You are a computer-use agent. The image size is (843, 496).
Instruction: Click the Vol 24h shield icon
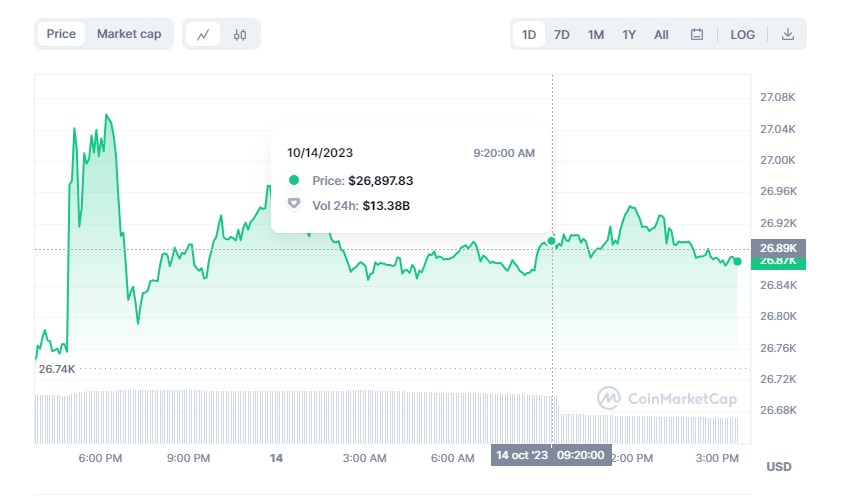pos(293,205)
